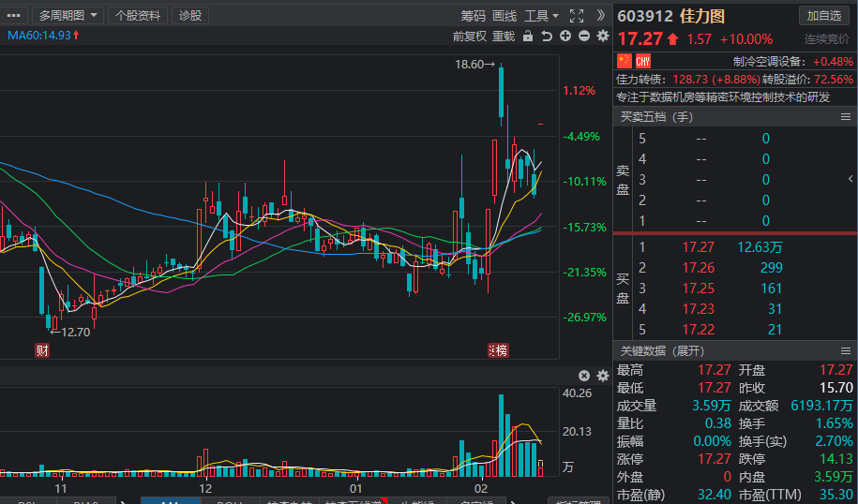Click the 市盈(TTM) 35.30 value
This screenshot has height=504, width=858.
tap(836, 495)
